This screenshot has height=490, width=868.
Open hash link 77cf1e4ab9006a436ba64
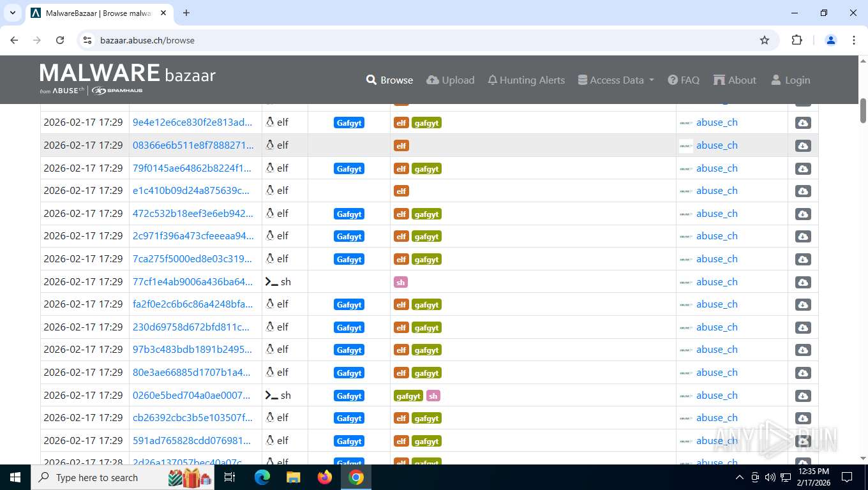coord(193,282)
